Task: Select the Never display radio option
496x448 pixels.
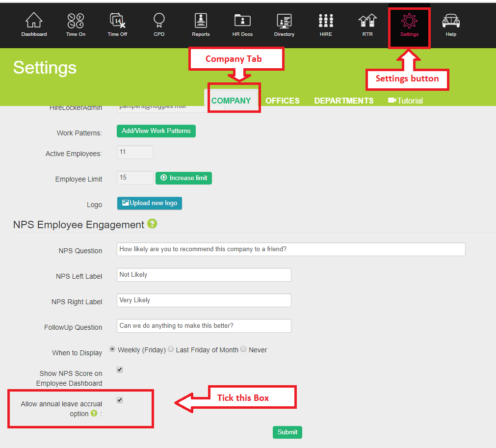Action: pos(243,349)
